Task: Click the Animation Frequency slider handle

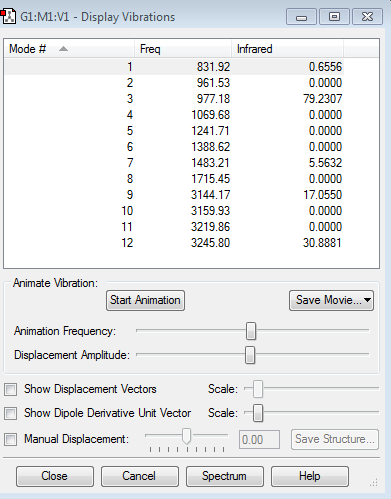Action: [x=251, y=331]
